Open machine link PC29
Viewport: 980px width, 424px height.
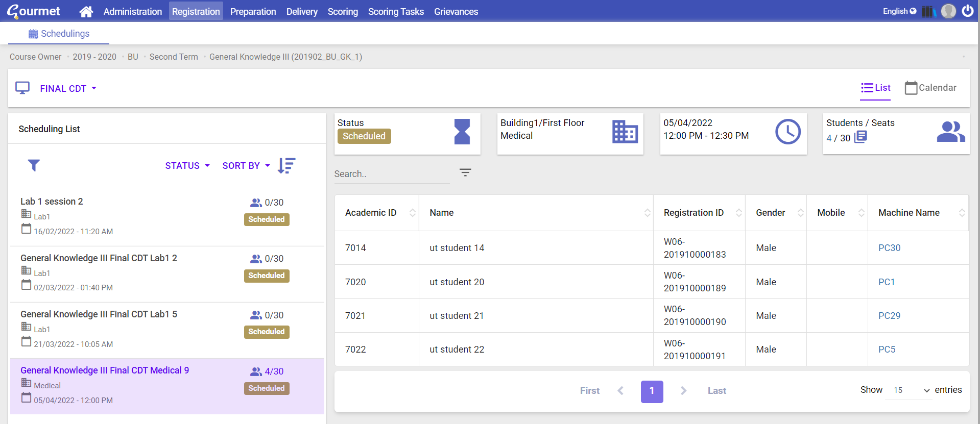click(889, 316)
